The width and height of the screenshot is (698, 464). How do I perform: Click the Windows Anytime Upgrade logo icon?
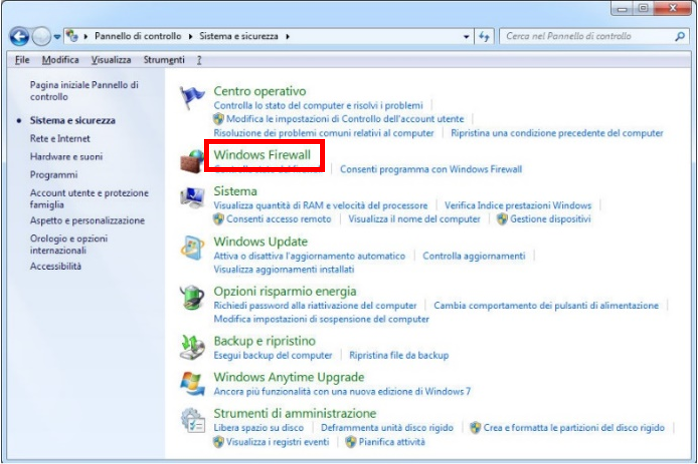point(192,383)
